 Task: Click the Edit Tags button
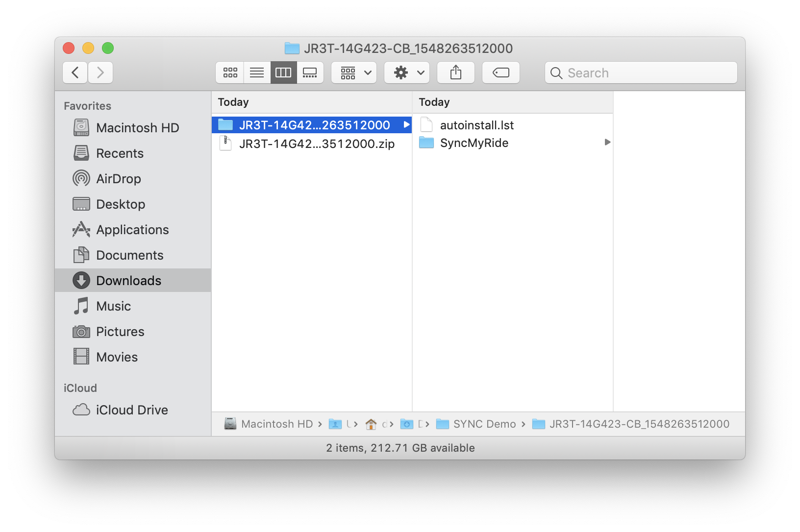[x=500, y=72]
